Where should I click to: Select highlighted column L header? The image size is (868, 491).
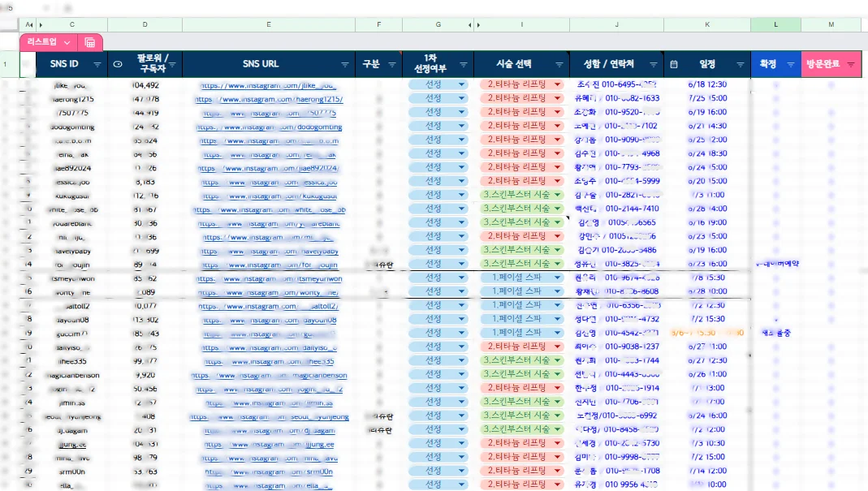pyautogui.click(x=775, y=25)
